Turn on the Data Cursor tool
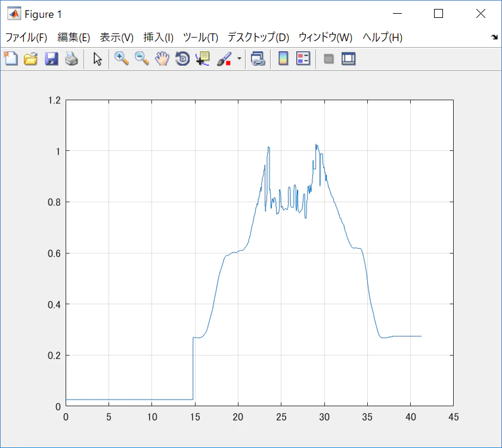 point(203,58)
